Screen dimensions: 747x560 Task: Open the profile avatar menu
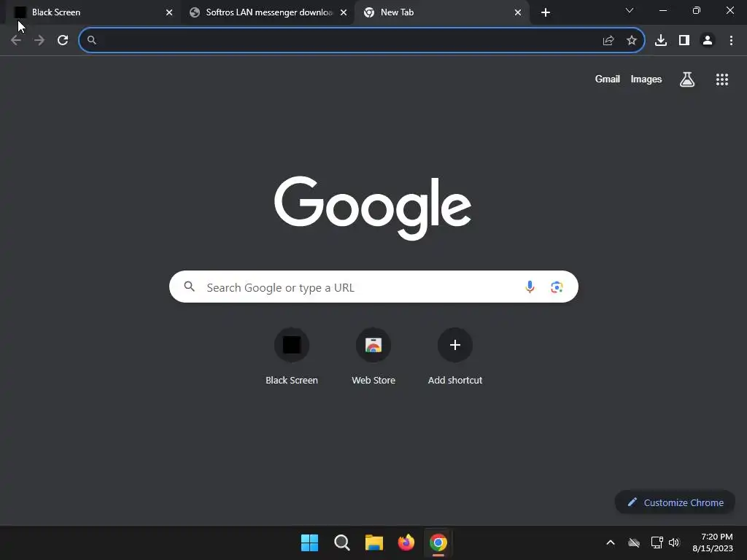708,41
